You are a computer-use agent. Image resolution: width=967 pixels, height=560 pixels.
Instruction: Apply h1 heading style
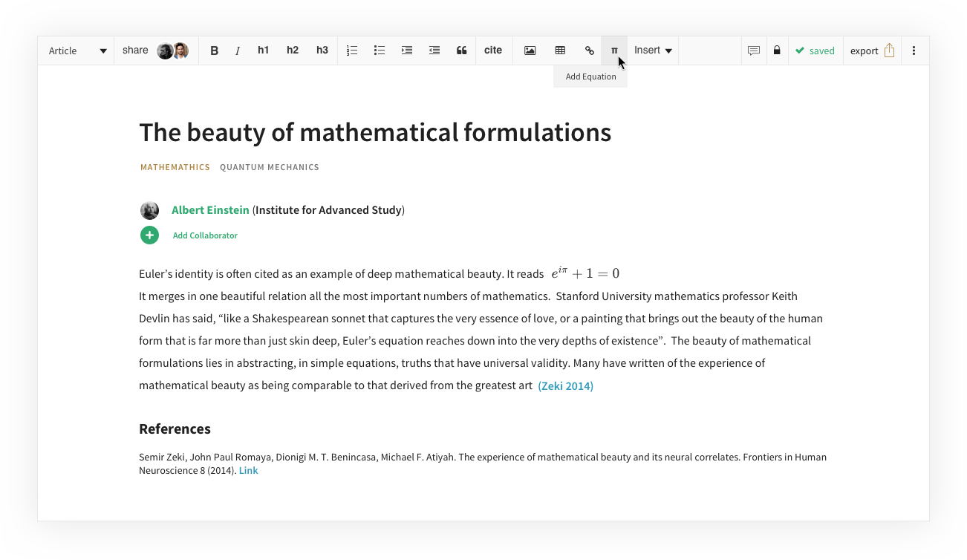(x=263, y=51)
